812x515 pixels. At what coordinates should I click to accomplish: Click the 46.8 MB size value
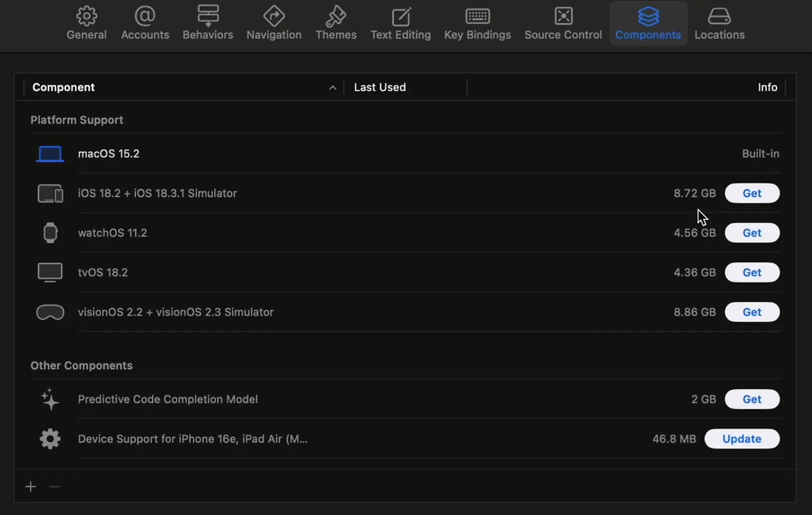[674, 439]
